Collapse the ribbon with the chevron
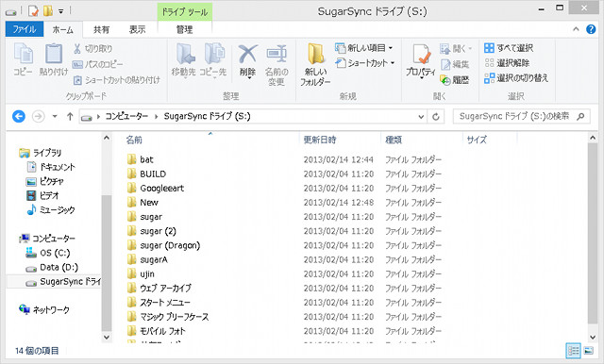Viewport: 604px width, 364px height. tap(576, 29)
